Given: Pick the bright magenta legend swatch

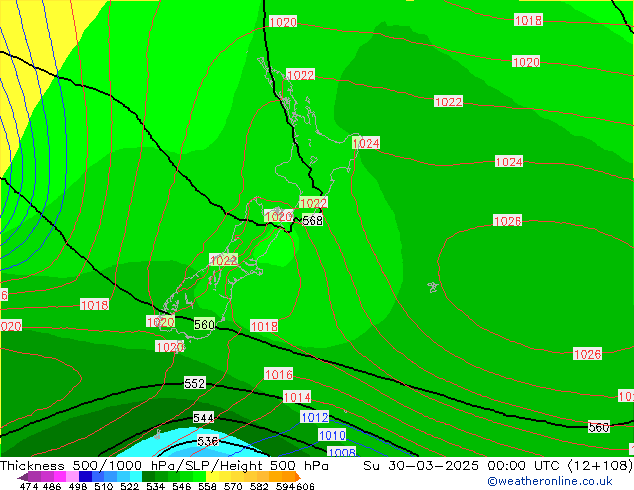Looking at the screenshot, I should coord(60,476).
